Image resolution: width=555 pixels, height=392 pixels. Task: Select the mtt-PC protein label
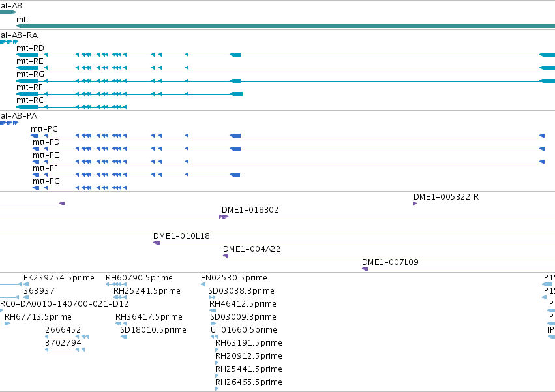pos(46,182)
